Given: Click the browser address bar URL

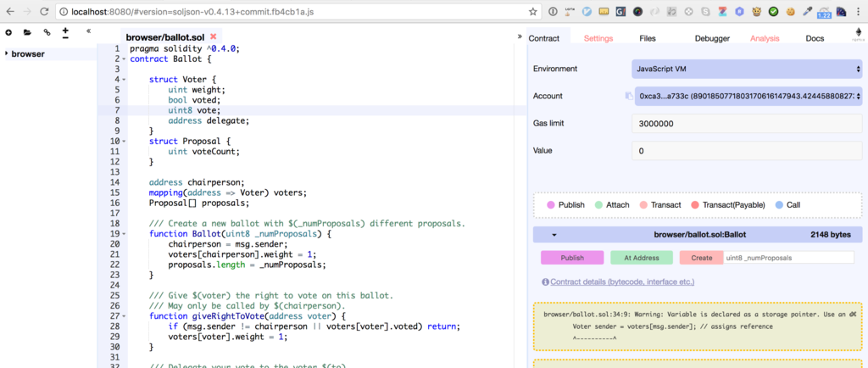Looking at the screenshot, I should pyautogui.click(x=194, y=11).
